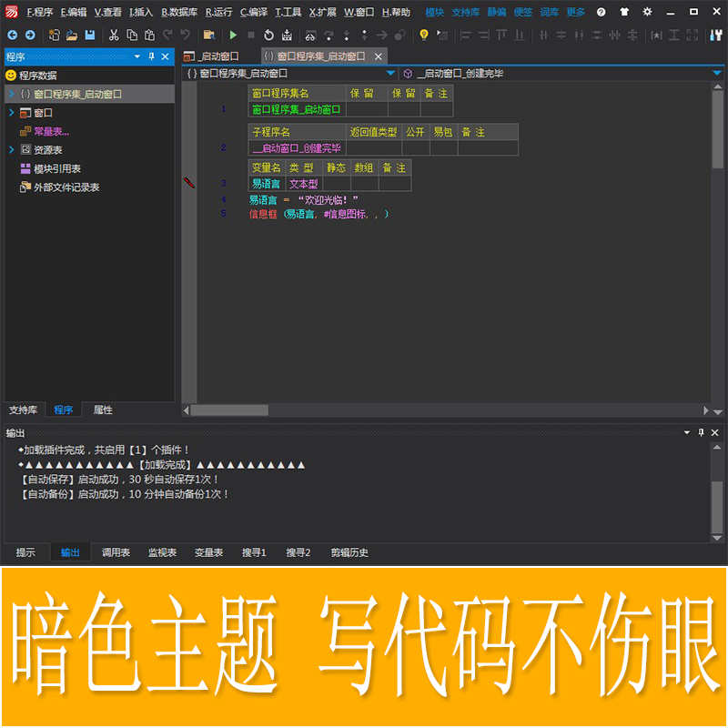Switch to the _启动窗口 editor tab
The height and width of the screenshot is (728, 728).
click(x=212, y=56)
